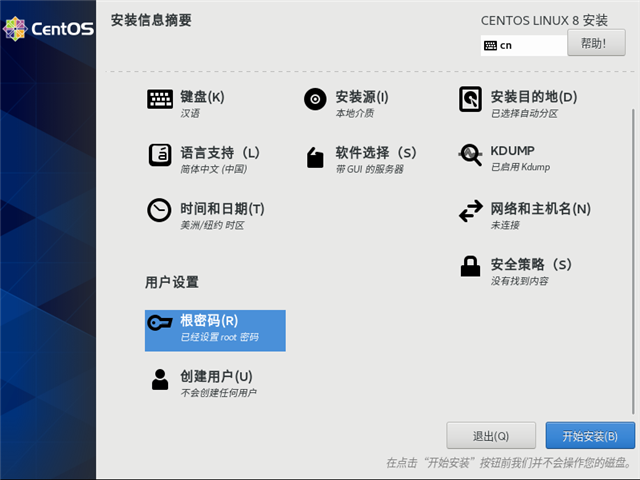Click 已选择自动分区 status text
The image size is (640, 480).
pos(524,113)
